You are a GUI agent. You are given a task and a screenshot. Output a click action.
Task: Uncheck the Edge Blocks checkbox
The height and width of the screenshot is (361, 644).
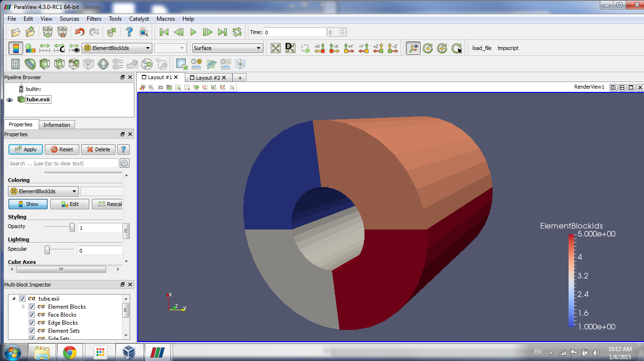[32, 323]
